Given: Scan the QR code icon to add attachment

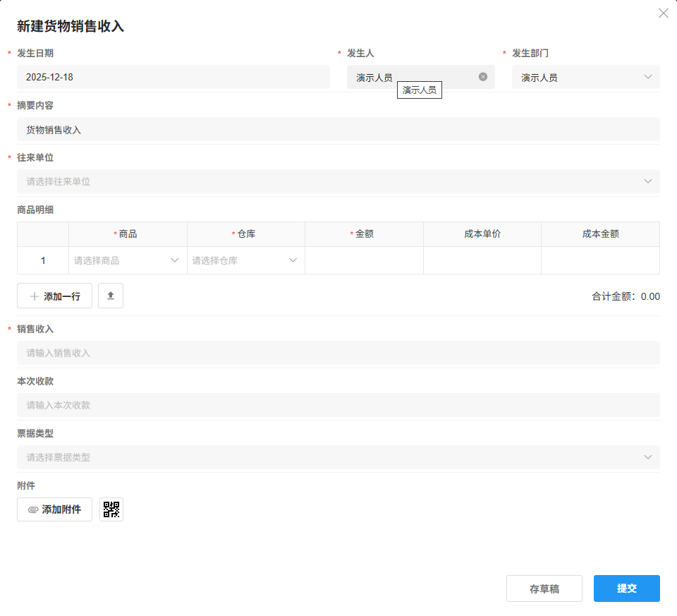Looking at the screenshot, I should pyautogui.click(x=111, y=509).
